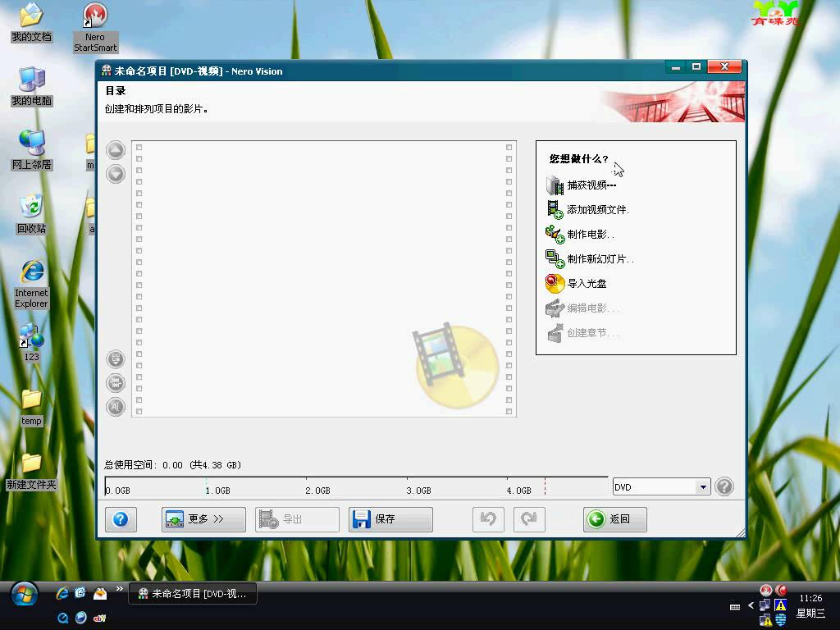Select the temp folder desktop icon
This screenshot has height=630, width=840.
coord(32,407)
